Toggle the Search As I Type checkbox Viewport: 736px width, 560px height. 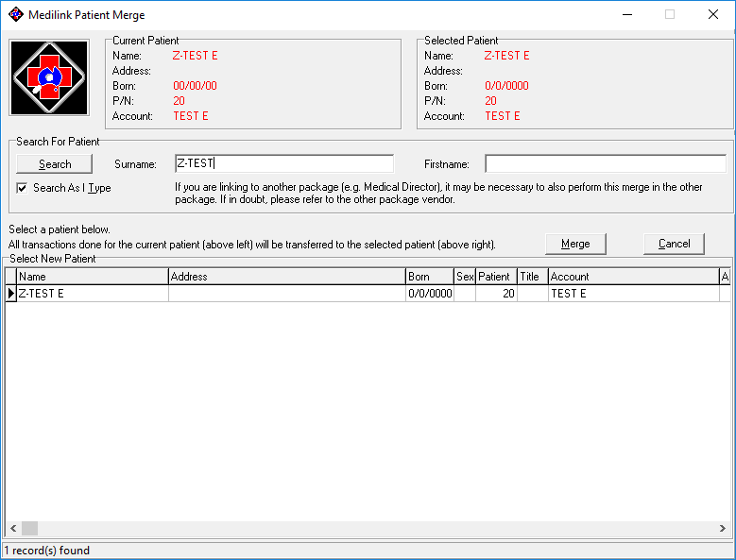click(x=22, y=188)
